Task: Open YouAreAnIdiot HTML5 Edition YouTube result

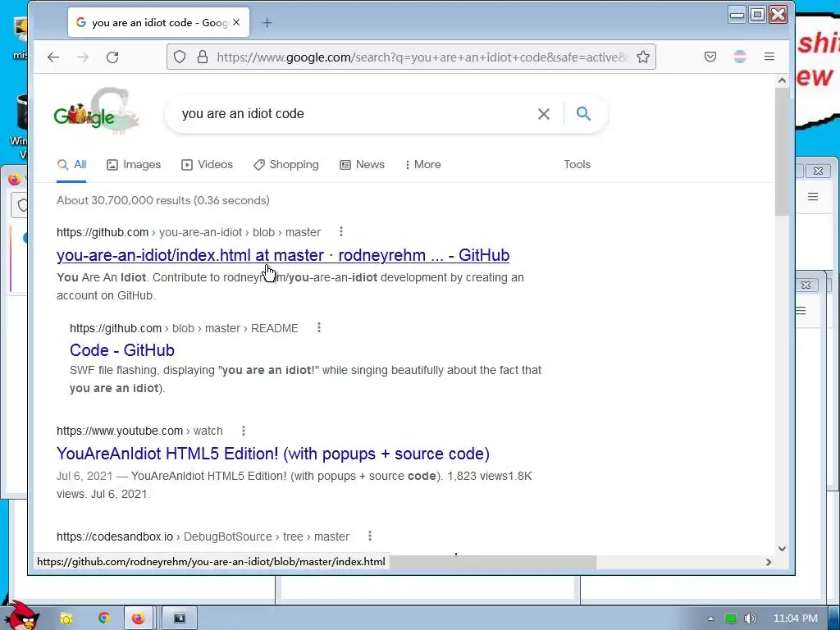Action: point(273,453)
